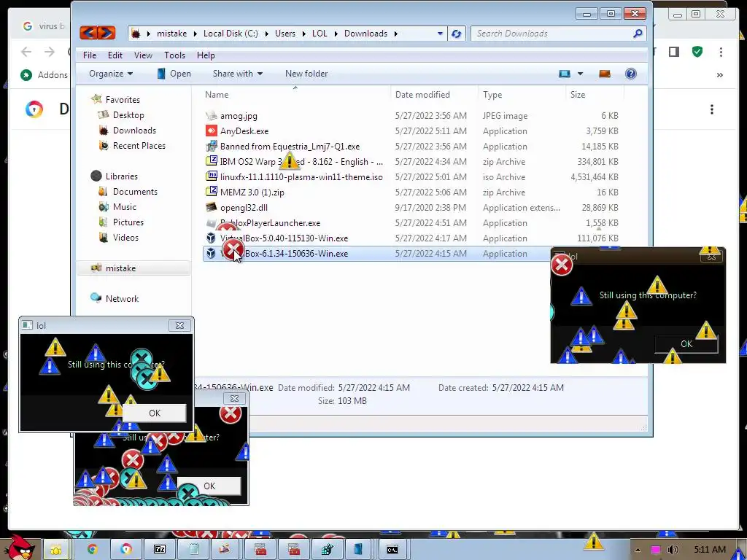747x560 pixels.
Task: Open the Help menu
Action: click(x=206, y=55)
